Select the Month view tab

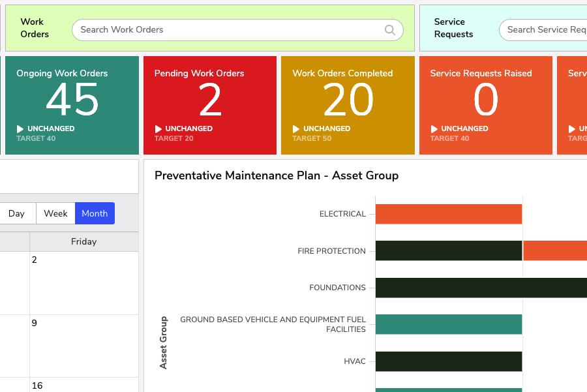[95, 213]
